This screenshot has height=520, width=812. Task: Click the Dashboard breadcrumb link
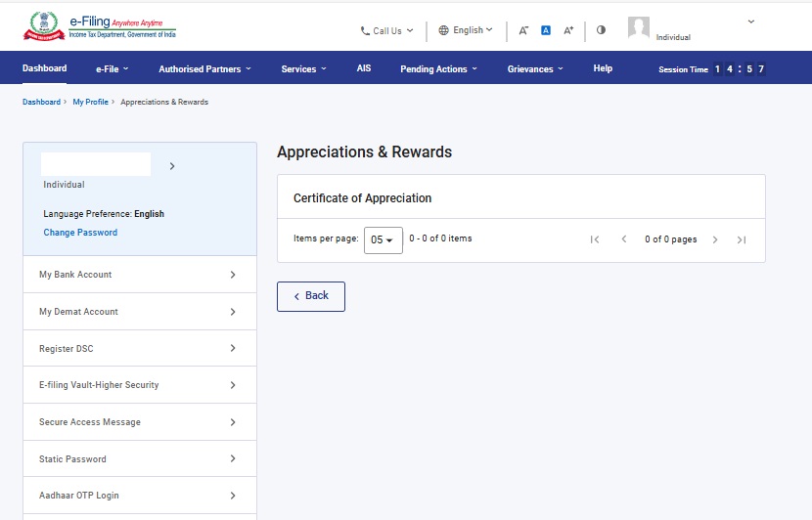[41, 102]
